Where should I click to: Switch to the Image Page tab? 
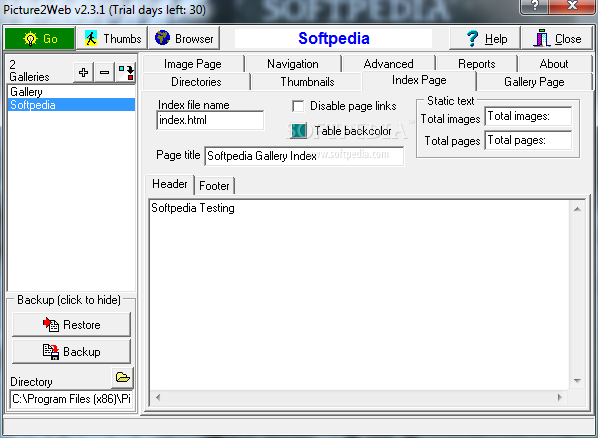click(193, 64)
